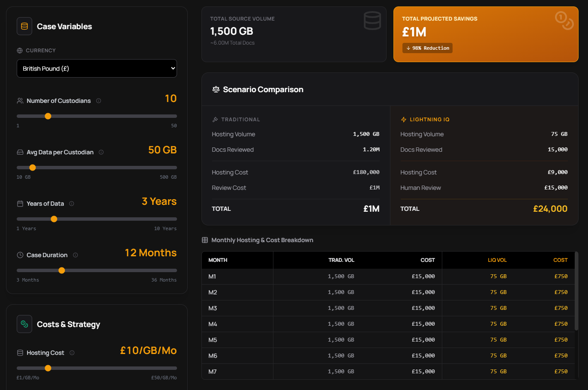The width and height of the screenshot is (588, 390).
Task: Click the Number of Custodians info tooltip
Action: 99,101
